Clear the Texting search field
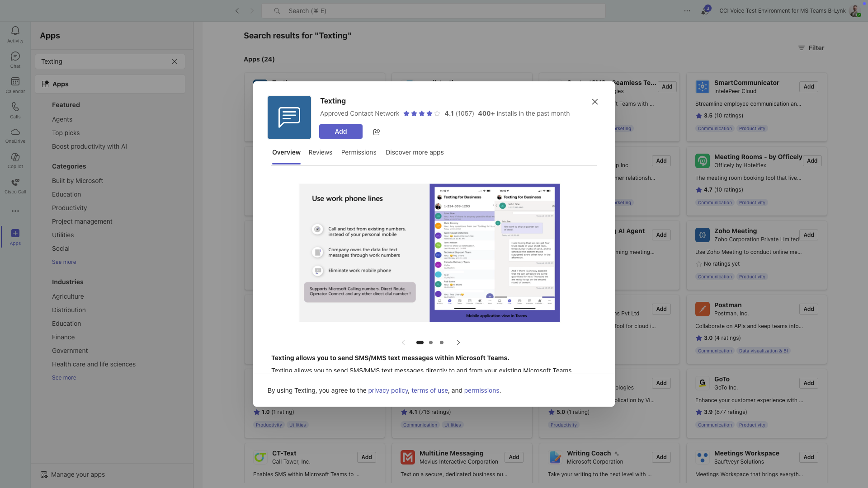Viewport: 868px width, 488px height. [175, 61]
